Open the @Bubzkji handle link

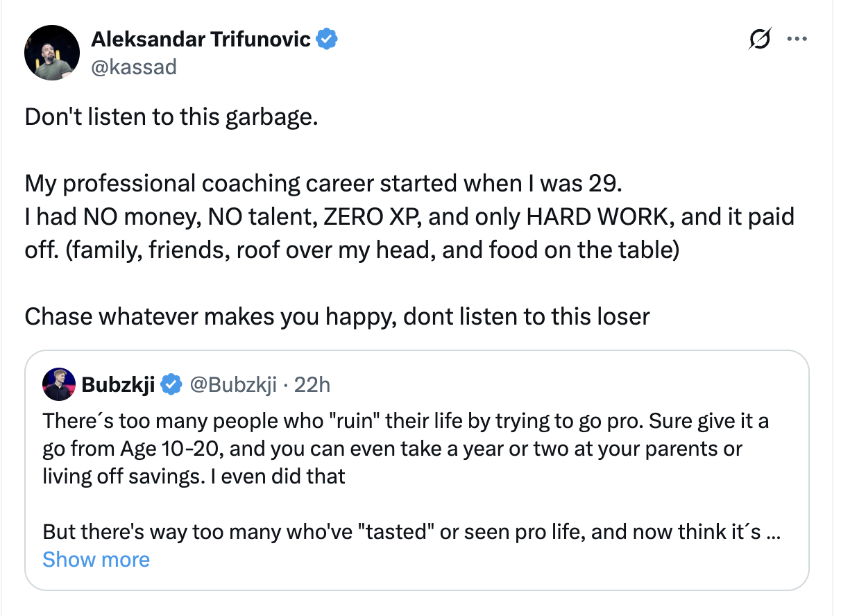tap(233, 384)
